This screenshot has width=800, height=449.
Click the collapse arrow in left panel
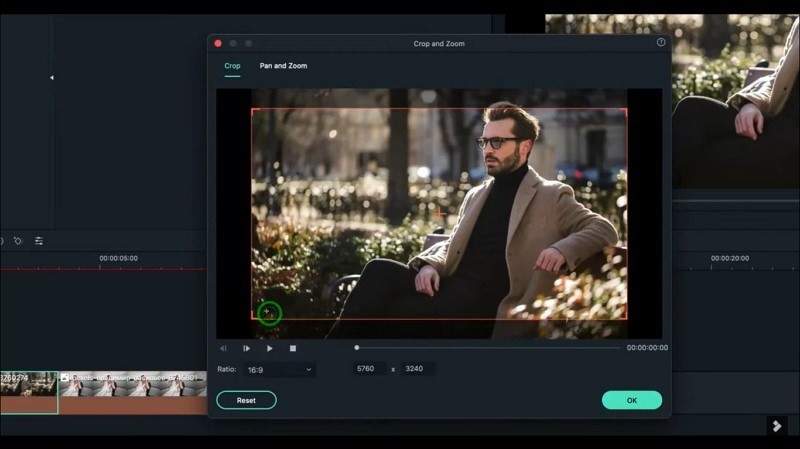point(52,78)
